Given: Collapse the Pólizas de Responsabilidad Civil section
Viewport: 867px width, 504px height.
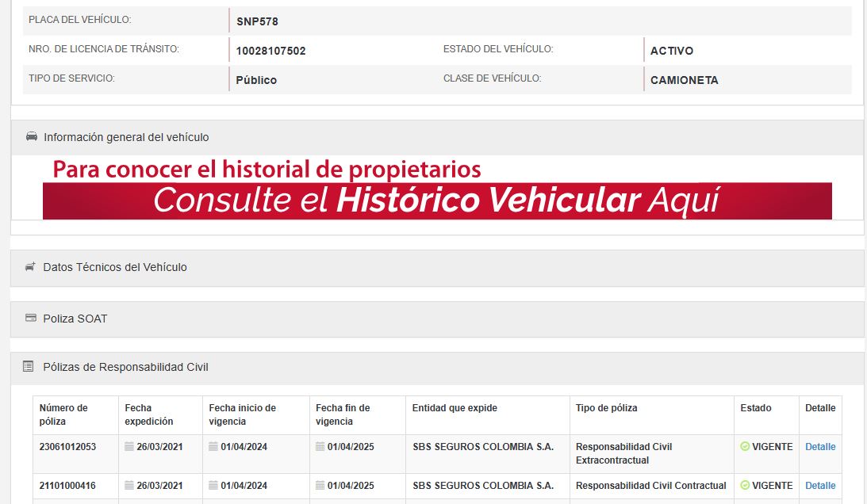Looking at the screenshot, I should click(125, 367).
